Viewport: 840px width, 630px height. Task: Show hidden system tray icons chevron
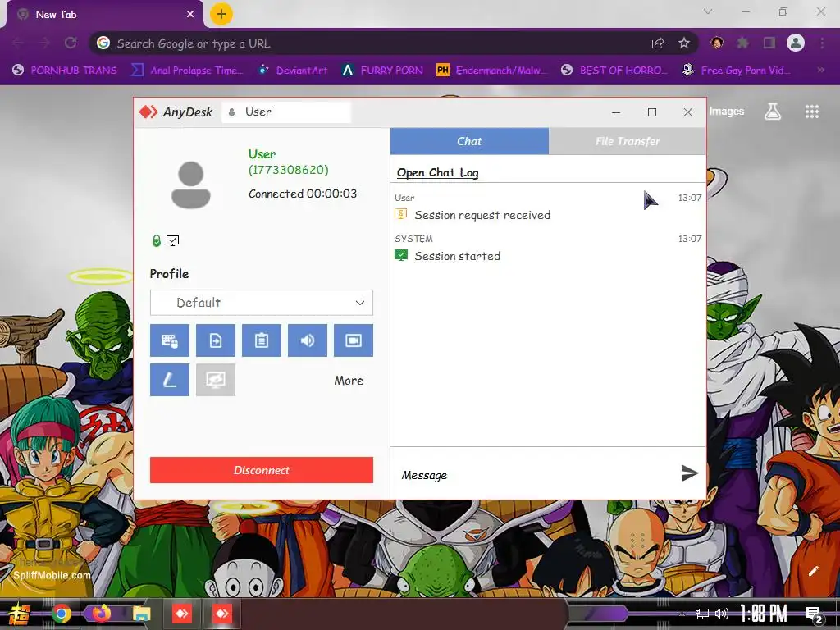[682, 614]
